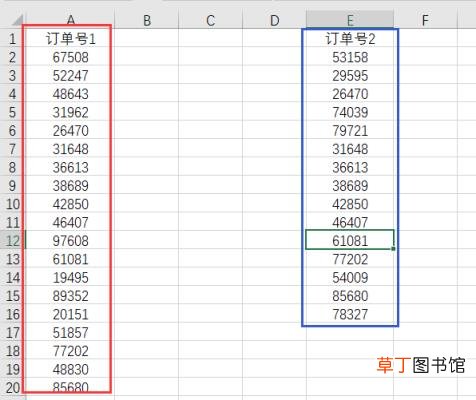Select cell containing 89352
The image size is (476, 400).
point(70,295)
